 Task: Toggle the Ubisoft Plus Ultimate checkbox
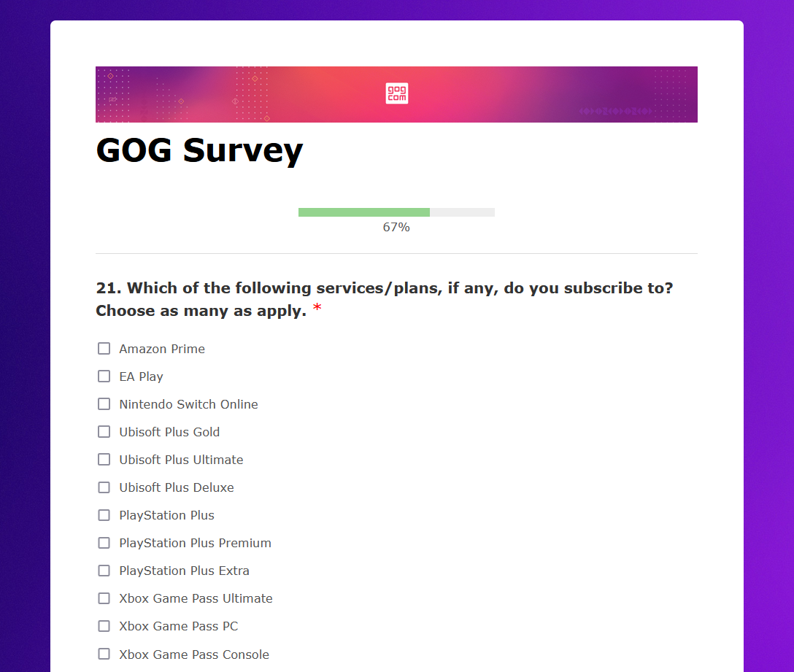104,460
